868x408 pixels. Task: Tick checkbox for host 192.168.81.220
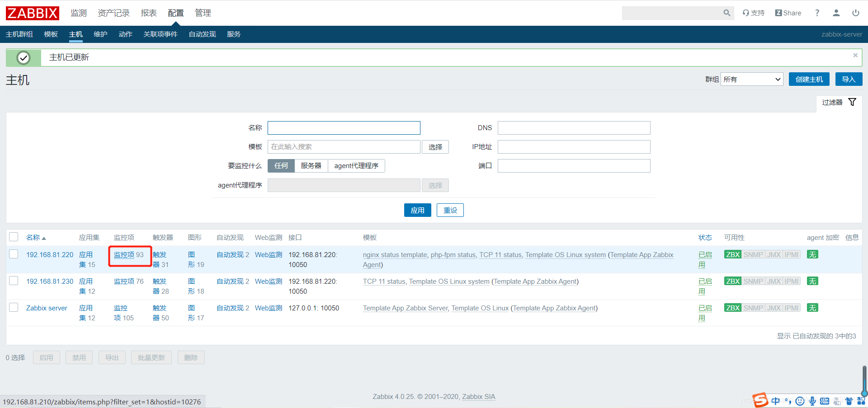[x=14, y=254]
